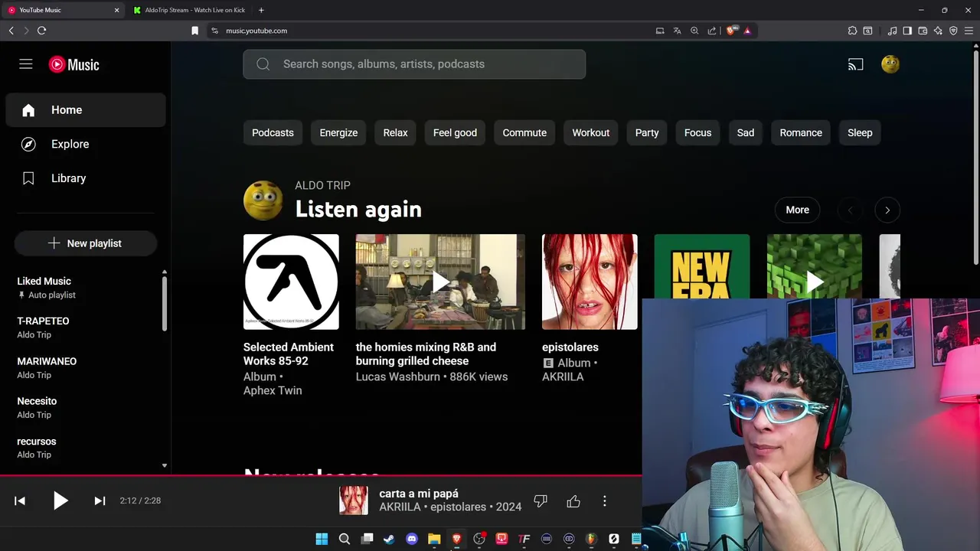Click the bookmark icon in address bar
The height and width of the screenshot is (551, 980).
(194, 31)
